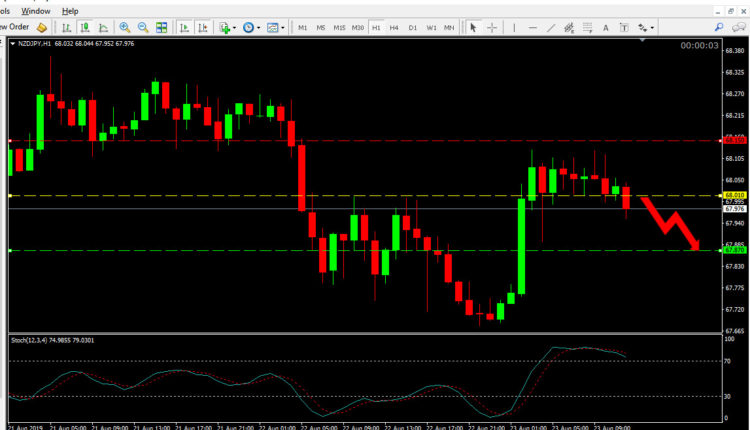
Task: Select the Vertical Line tool
Action: pyautogui.click(x=514, y=28)
